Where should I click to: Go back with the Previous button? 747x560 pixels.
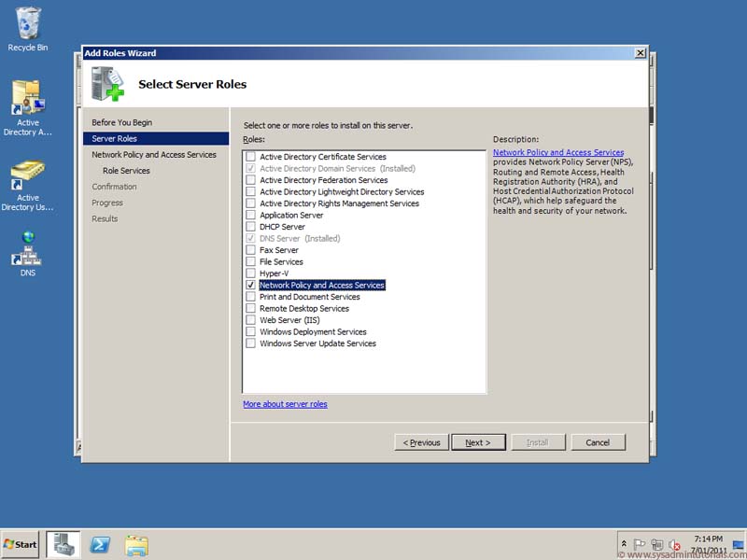(422, 442)
